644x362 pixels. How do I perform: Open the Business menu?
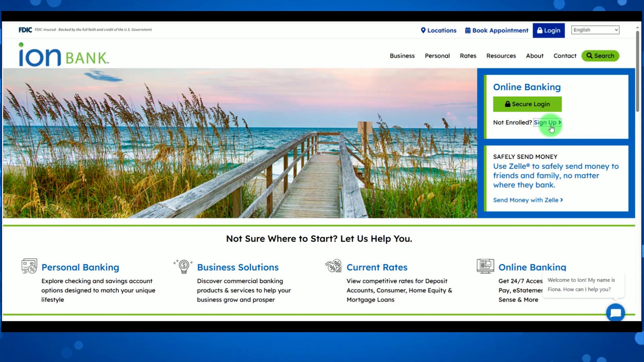(402, 56)
